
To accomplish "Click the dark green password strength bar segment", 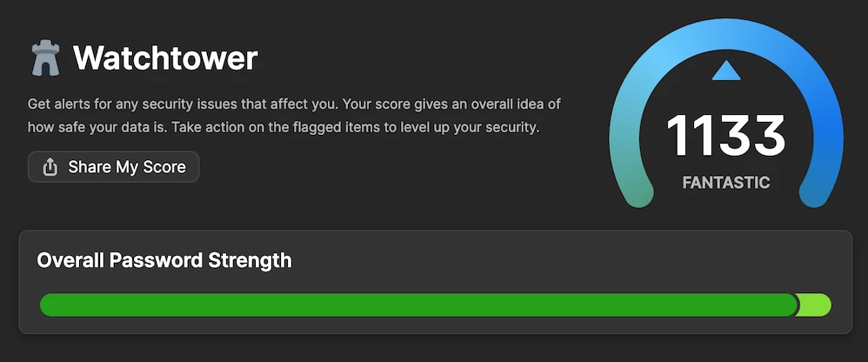I will pyautogui.click(x=418, y=305).
